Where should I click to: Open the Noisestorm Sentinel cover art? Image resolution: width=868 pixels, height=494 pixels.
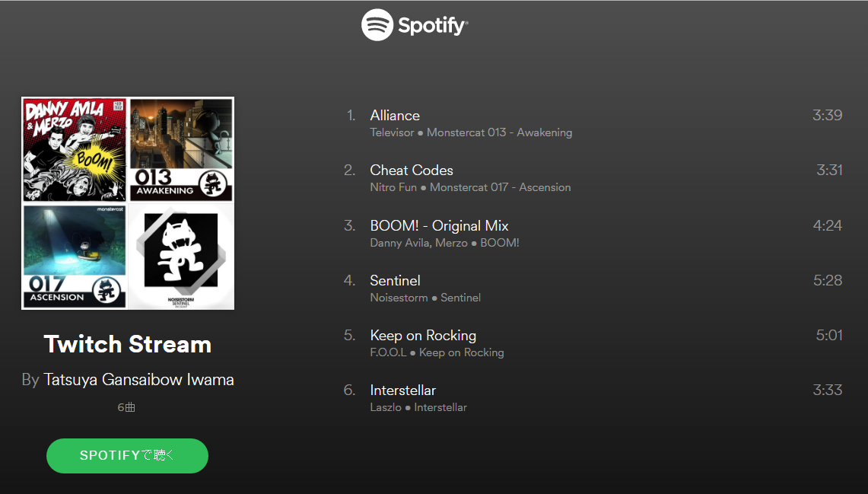[181, 257]
